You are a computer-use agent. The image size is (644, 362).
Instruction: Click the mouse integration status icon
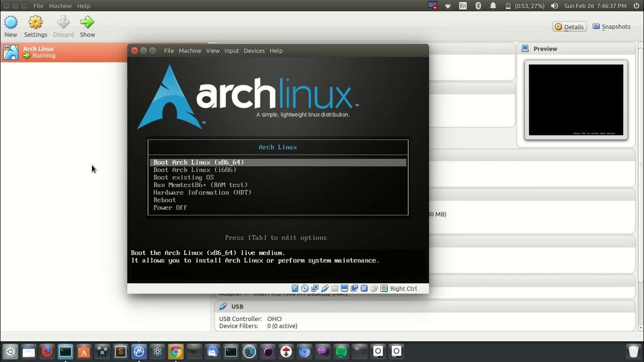pos(374,289)
